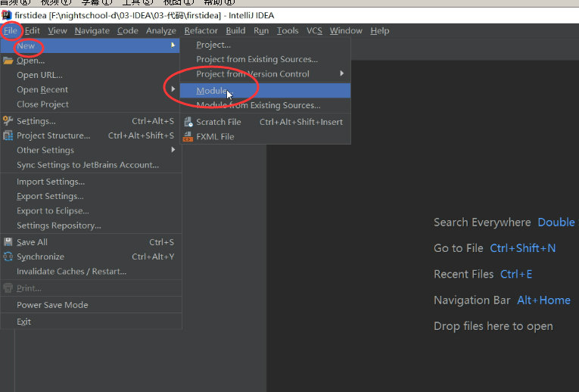Select New in the File menu
This screenshot has height=392, width=579.
(x=90, y=45)
